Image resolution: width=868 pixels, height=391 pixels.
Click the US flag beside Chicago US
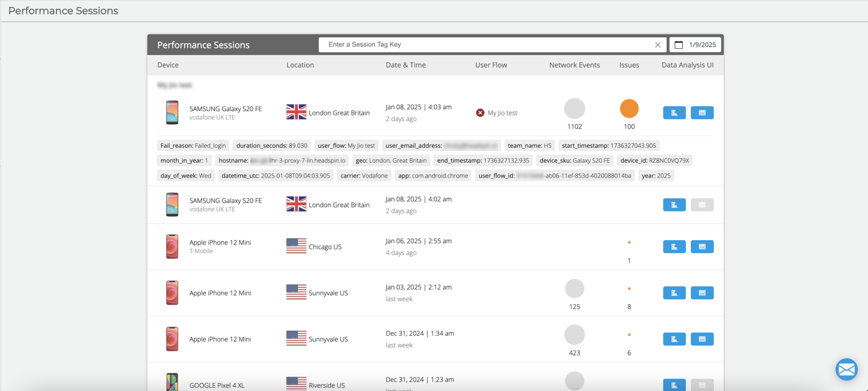point(296,246)
